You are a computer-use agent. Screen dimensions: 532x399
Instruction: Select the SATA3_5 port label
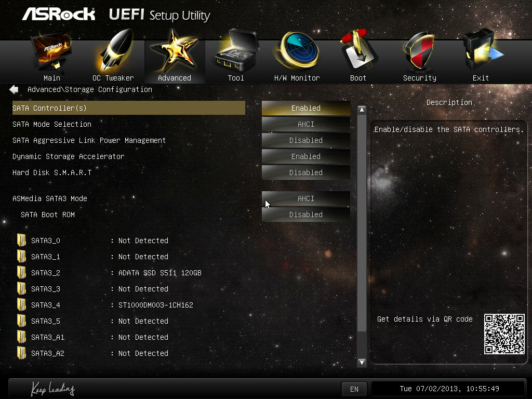click(x=46, y=321)
